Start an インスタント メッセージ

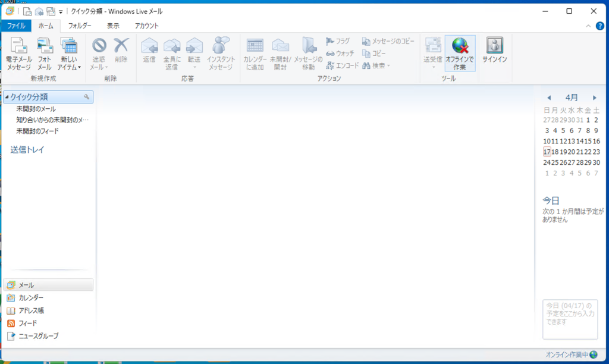click(x=221, y=54)
